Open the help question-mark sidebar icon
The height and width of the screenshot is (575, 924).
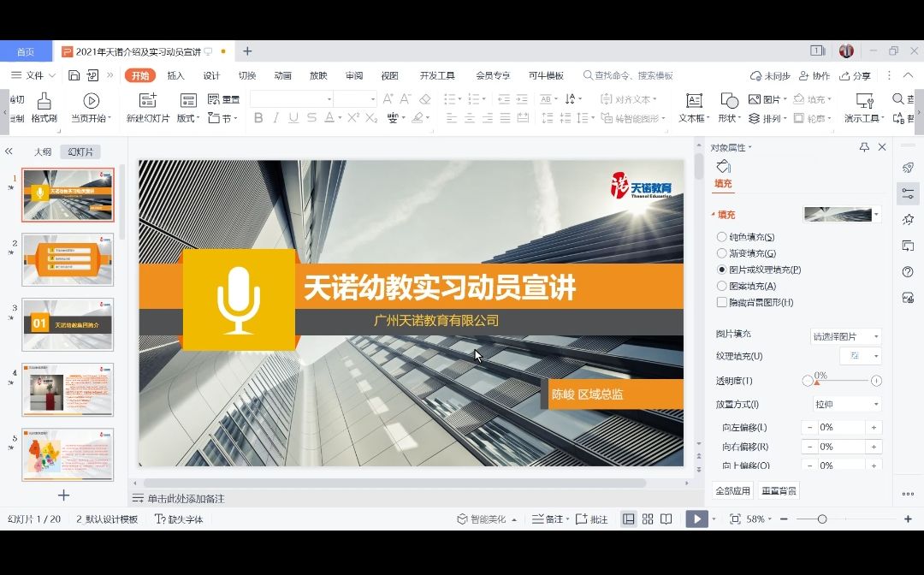point(908,271)
